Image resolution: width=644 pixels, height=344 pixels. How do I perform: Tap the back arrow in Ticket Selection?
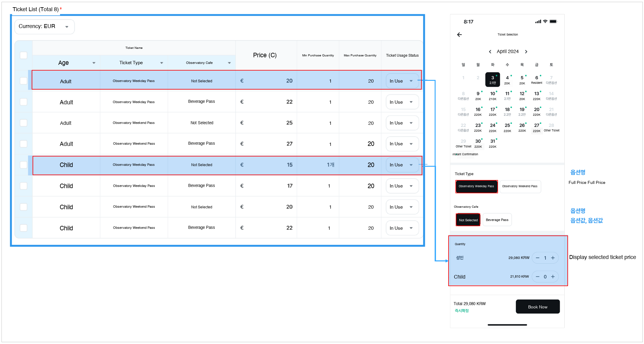[x=459, y=35]
